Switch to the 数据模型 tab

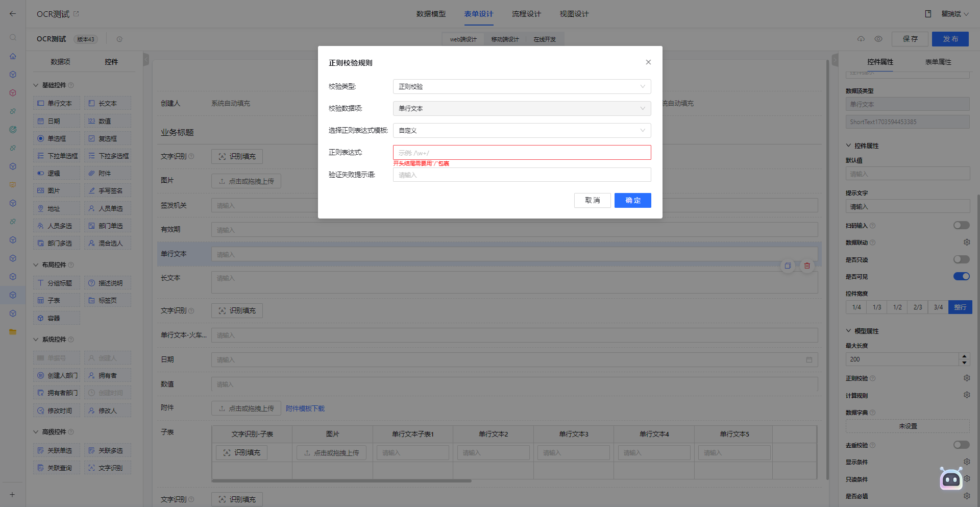pos(431,14)
